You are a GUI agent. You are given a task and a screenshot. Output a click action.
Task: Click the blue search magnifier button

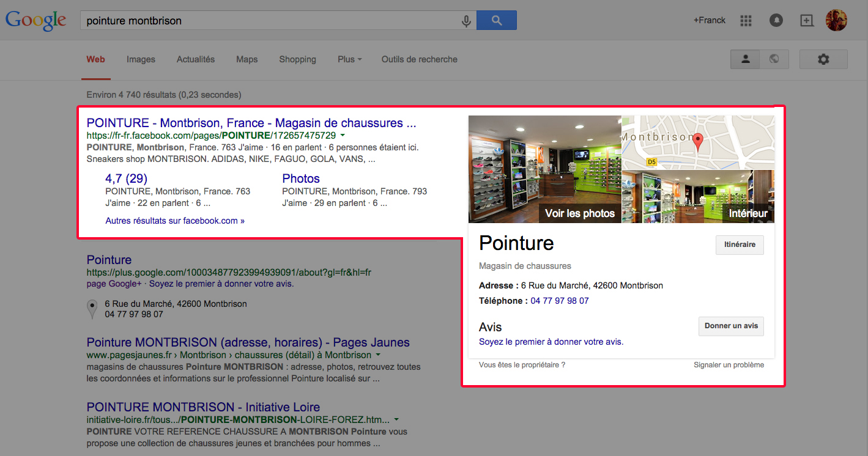496,20
